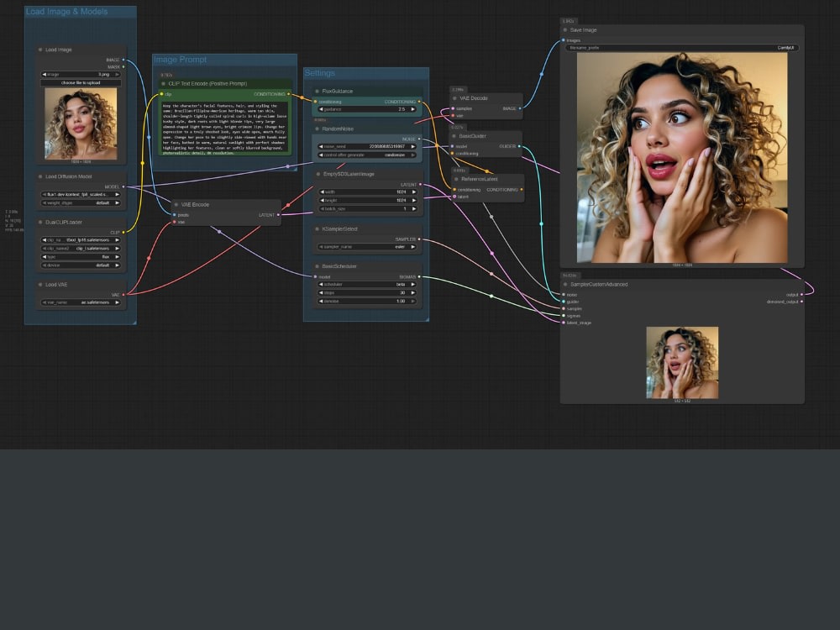Screen dimensions: 840x630
Task: Open the scheduler dropdown set to beta
Action: click(x=368, y=285)
